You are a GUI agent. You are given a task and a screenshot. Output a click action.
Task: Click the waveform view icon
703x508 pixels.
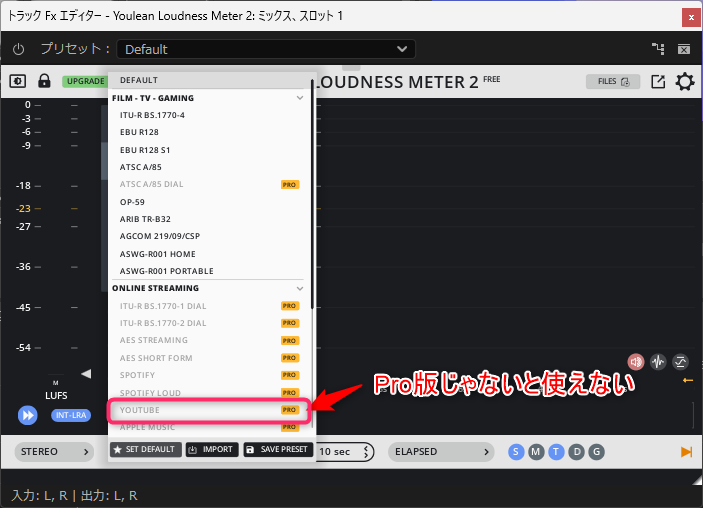[658, 362]
